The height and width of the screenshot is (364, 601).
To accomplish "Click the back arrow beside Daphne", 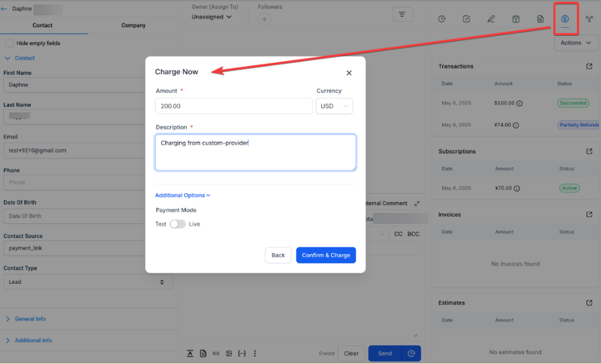I will click(5, 9).
